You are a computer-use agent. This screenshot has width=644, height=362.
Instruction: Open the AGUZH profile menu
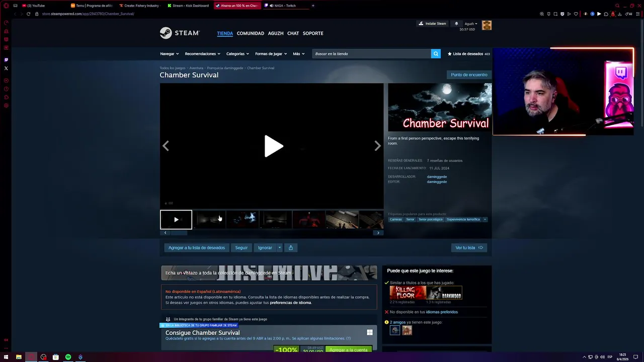click(x=276, y=33)
